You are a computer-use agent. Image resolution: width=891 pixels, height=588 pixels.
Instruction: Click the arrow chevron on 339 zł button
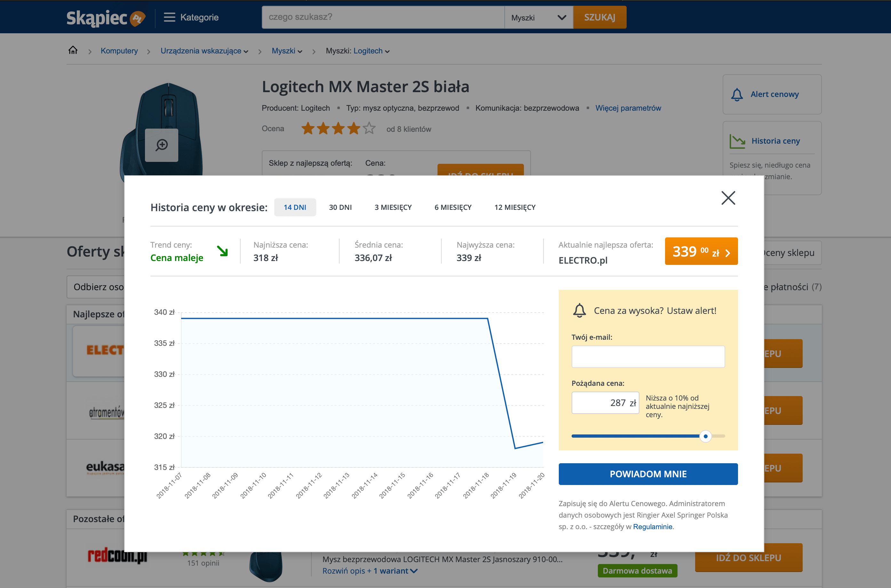click(728, 253)
